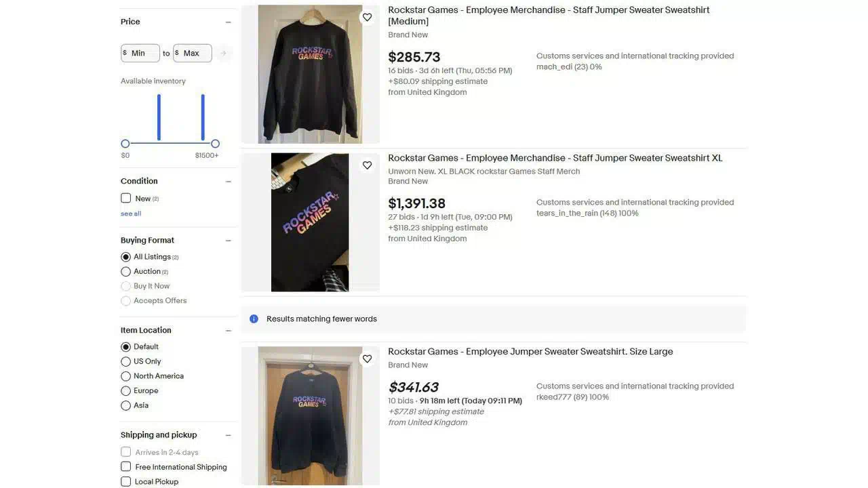Collapse the Price filter section
The height and width of the screenshot is (488, 868).
229,22
